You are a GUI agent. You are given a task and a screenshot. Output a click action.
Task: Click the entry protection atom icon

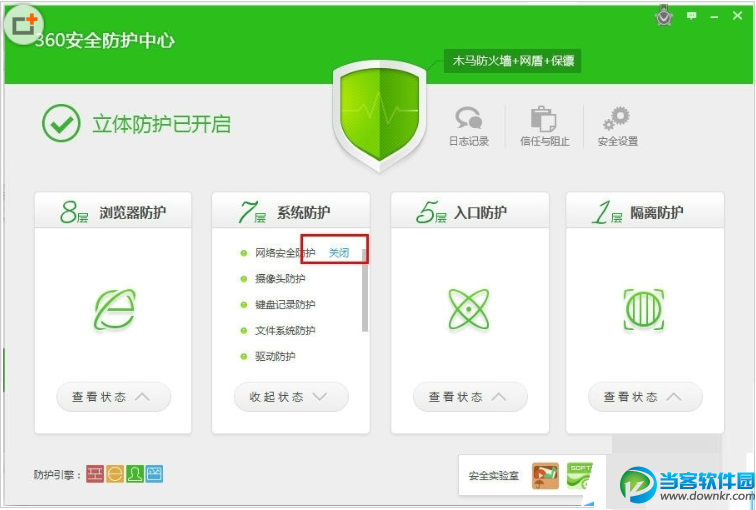tap(469, 309)
